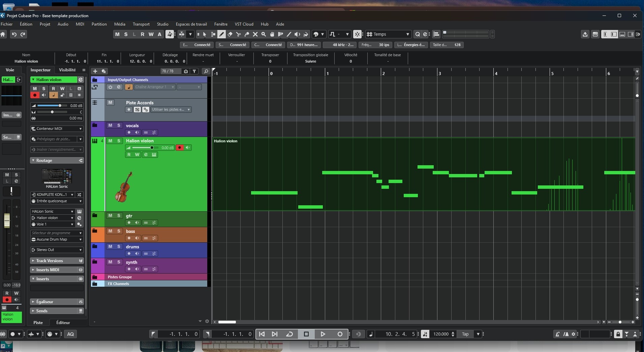The height and width of the screenshot is (352, 644).
Task: Expand the Track Versions inspector section
Action: click(50, 261)
